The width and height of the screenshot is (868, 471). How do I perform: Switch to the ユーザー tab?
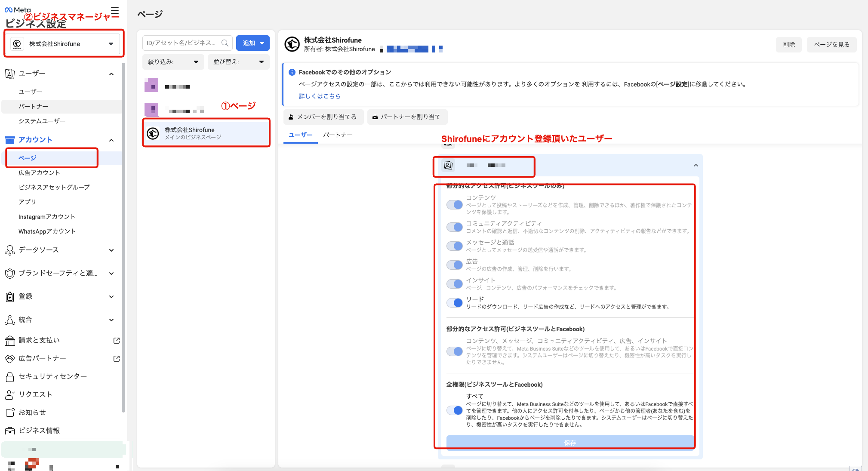pos(301,135)
